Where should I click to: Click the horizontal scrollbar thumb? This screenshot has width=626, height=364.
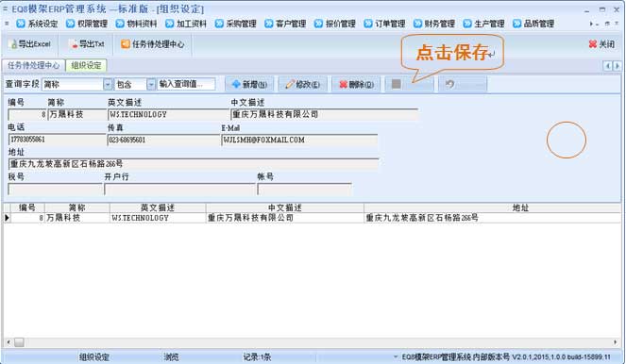point(19,342)
